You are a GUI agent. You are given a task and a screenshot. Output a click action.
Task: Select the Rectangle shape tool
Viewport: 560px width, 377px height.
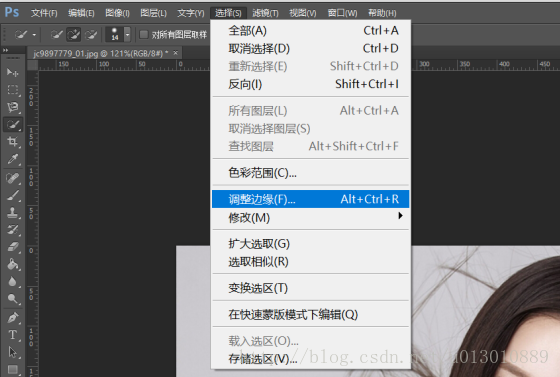13,370
